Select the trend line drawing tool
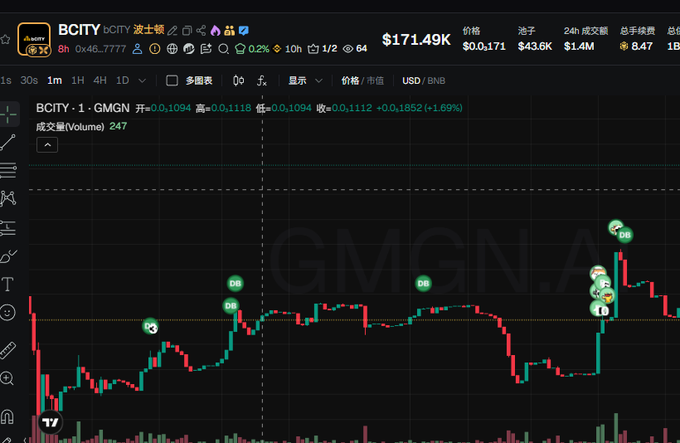 (x=8, y=143)
